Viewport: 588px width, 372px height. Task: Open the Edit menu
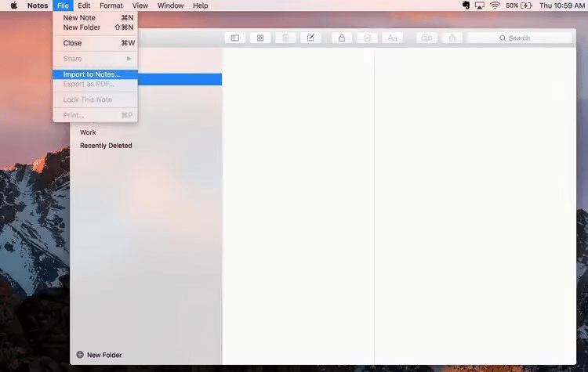[x=84, y=5]
